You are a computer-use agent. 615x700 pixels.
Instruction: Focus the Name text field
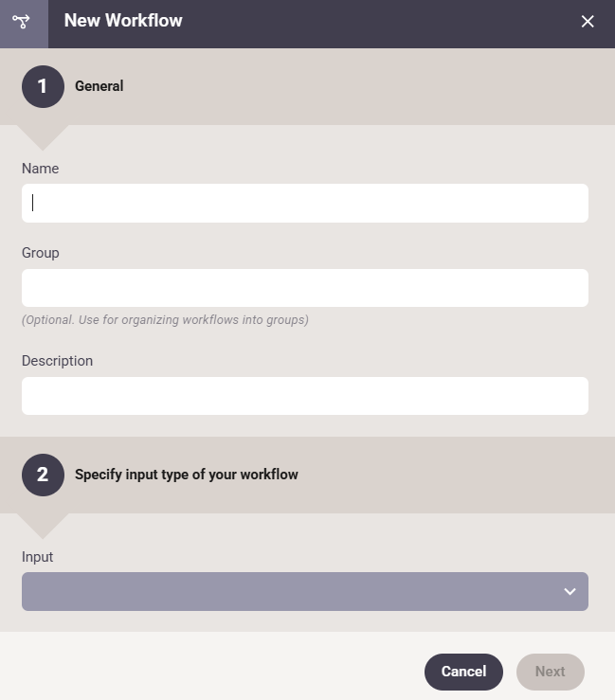305,203
